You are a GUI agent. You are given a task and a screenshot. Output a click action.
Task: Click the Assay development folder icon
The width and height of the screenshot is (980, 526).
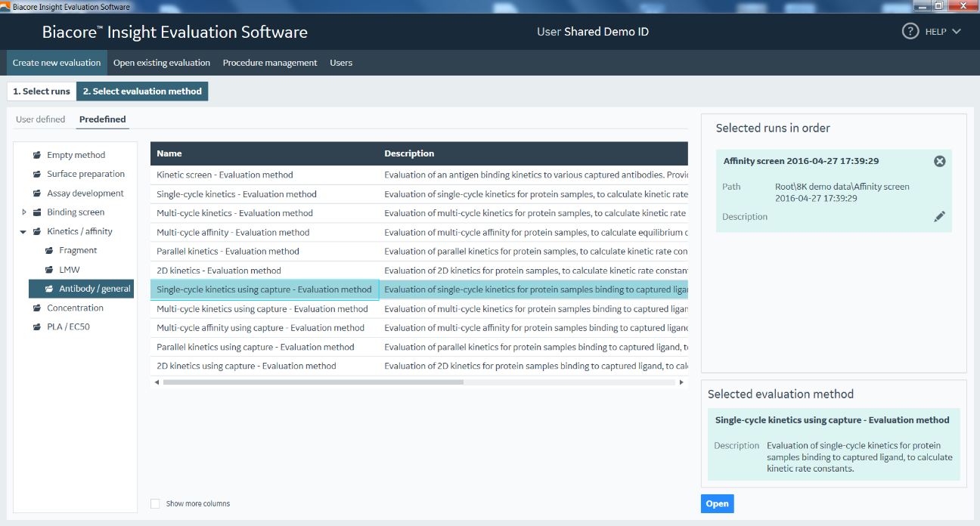pos(37,193)
